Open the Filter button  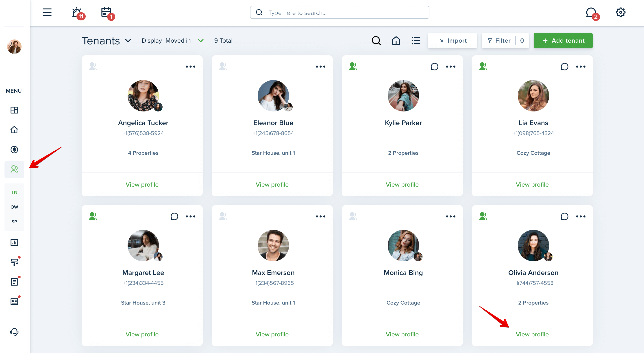(x=505, y=41)
